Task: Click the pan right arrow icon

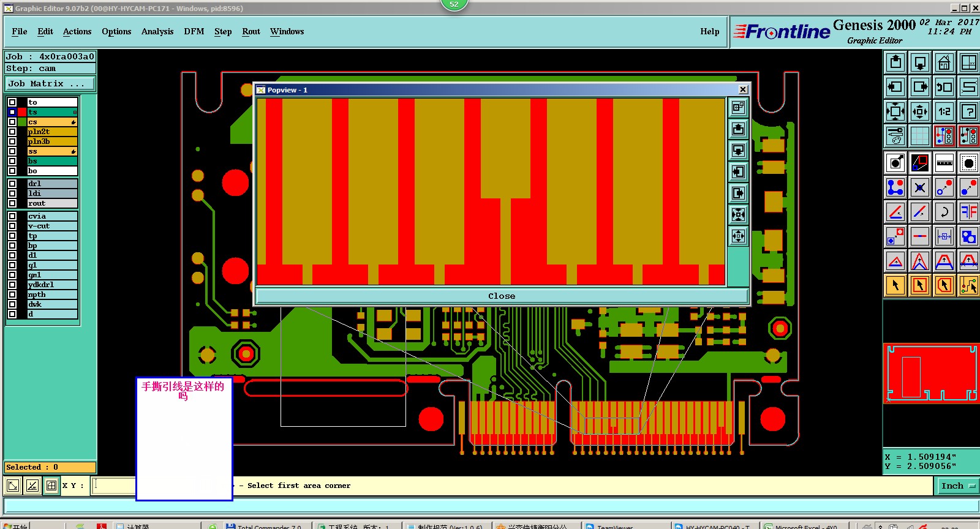Action: [x=920, y=87]
